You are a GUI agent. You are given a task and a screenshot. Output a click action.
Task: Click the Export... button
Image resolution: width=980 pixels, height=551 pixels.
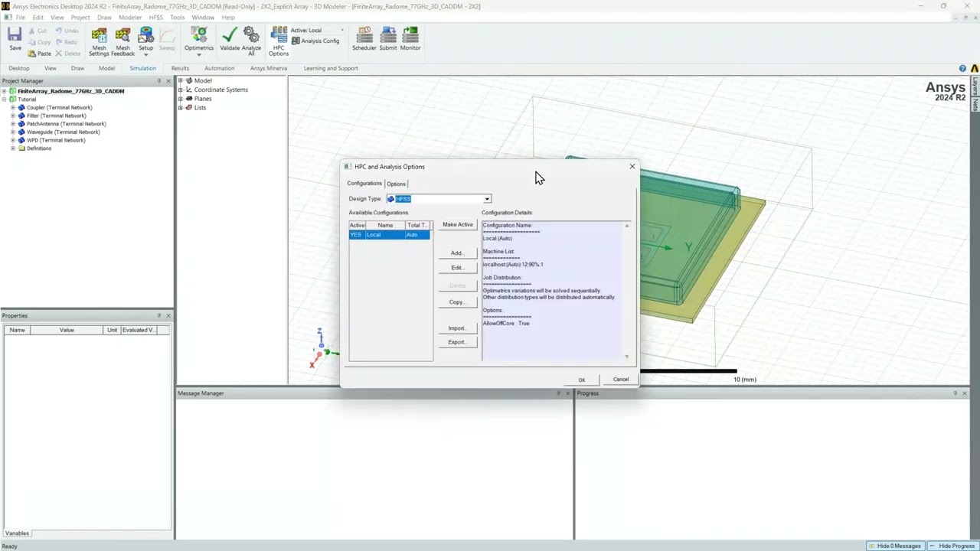[x=457, y=342]
